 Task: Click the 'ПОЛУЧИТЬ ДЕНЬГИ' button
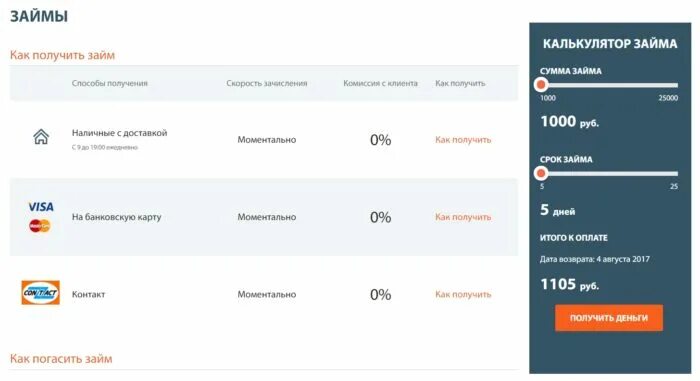tap(609, 318)
